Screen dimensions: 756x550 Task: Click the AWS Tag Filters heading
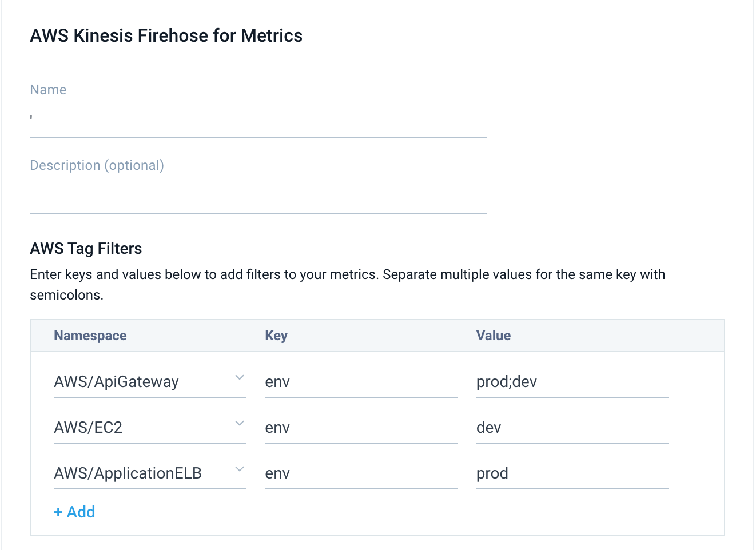click(x=86, y=248)
